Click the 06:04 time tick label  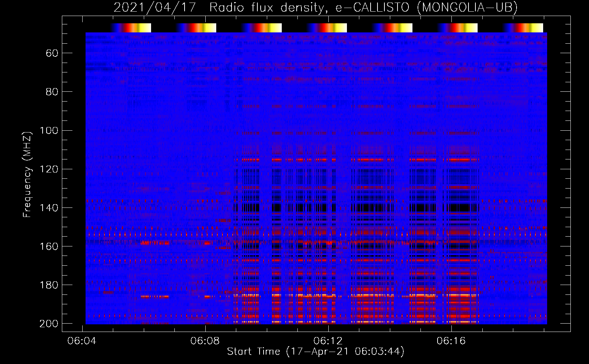point(82,341)
